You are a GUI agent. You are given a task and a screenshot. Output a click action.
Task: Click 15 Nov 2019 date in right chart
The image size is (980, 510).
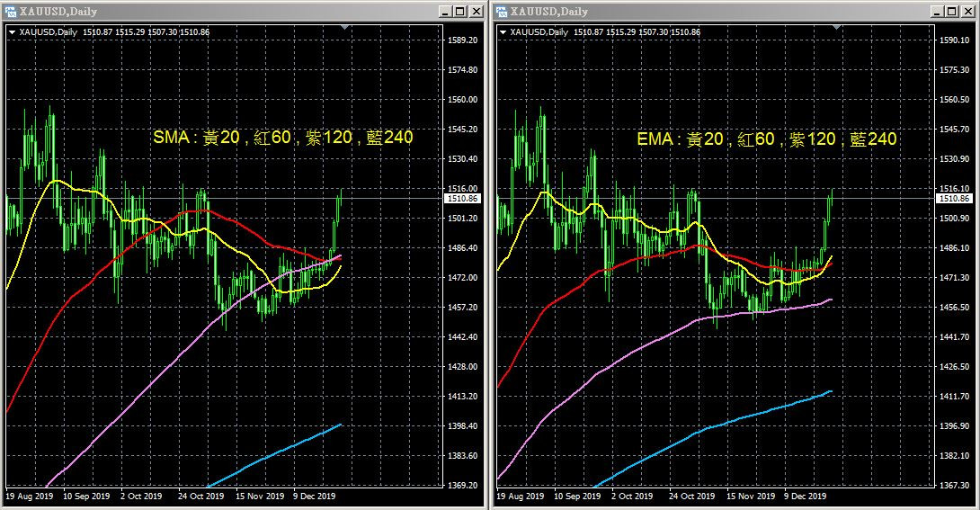tap(750, 497)
